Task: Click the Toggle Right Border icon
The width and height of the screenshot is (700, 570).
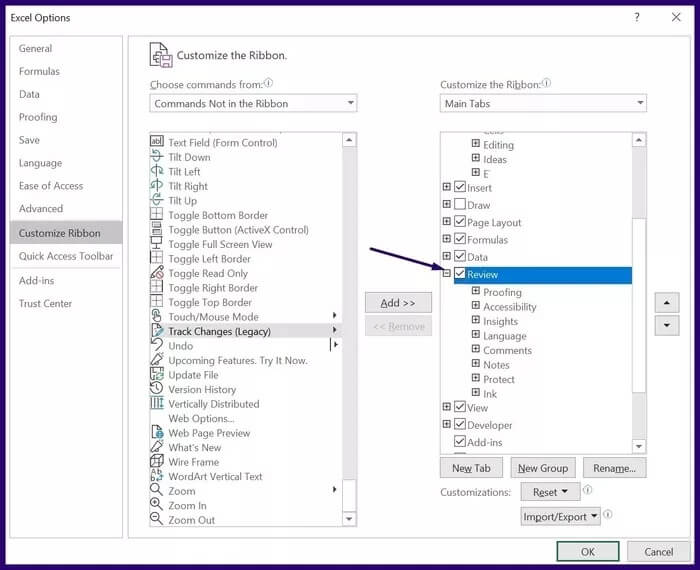Action: pos(157,287)
